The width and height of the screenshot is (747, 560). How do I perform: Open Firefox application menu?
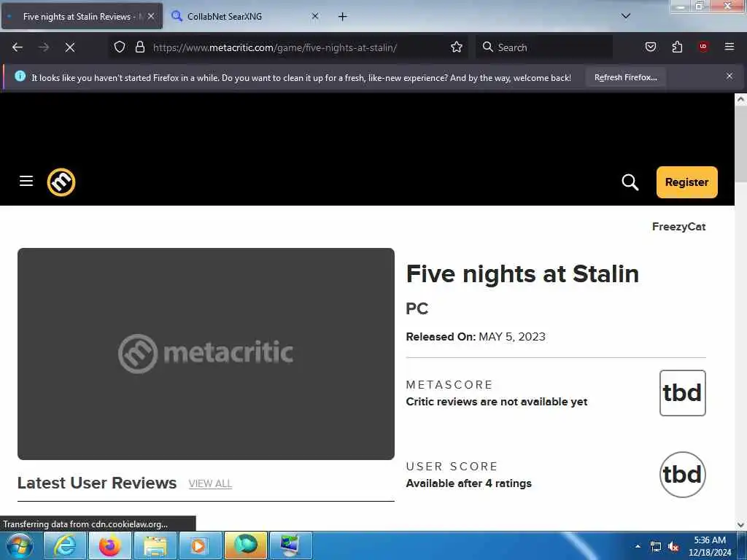click(x=729, y=47)
